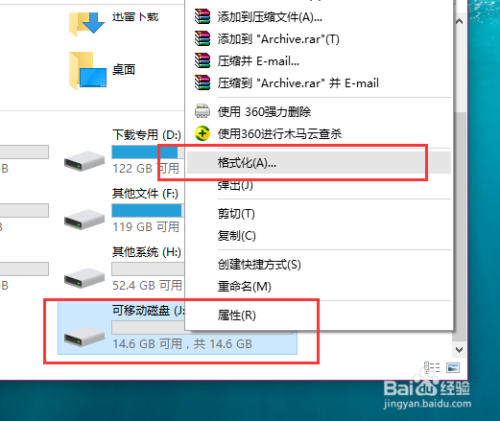Select the 其他系统 (H:) drive icon
The image size is (500, 421).
(x=84, y=278)
